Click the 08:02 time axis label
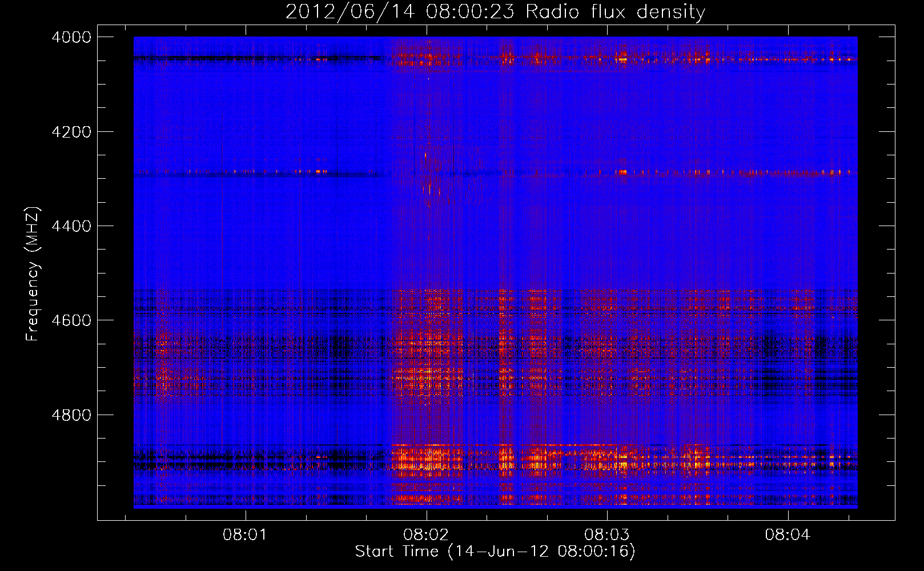This screenshot has width=924, height=571. pyautogui.click(x=426, y=535)
